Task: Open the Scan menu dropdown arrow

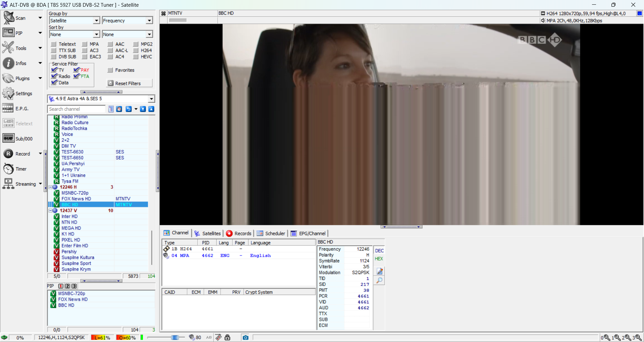Action: [40, 18]
